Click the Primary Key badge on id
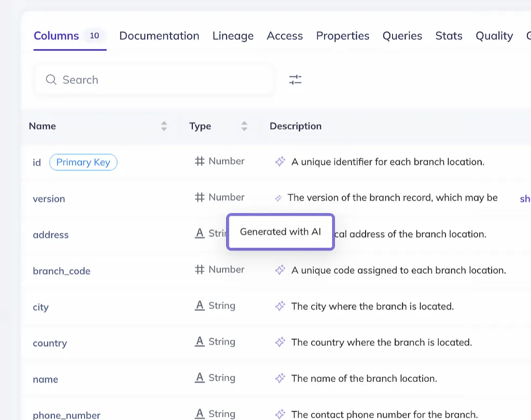 click(83, 162)
